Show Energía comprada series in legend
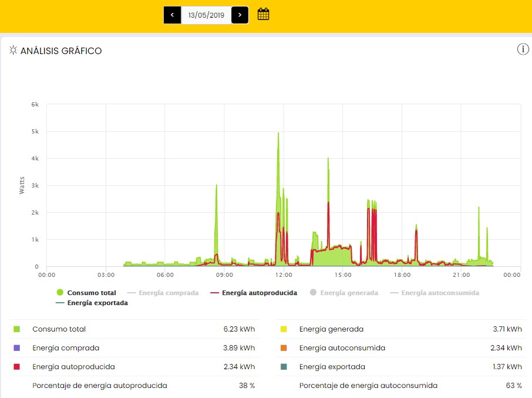Screen dimensions: 532x398 point(163,293)
